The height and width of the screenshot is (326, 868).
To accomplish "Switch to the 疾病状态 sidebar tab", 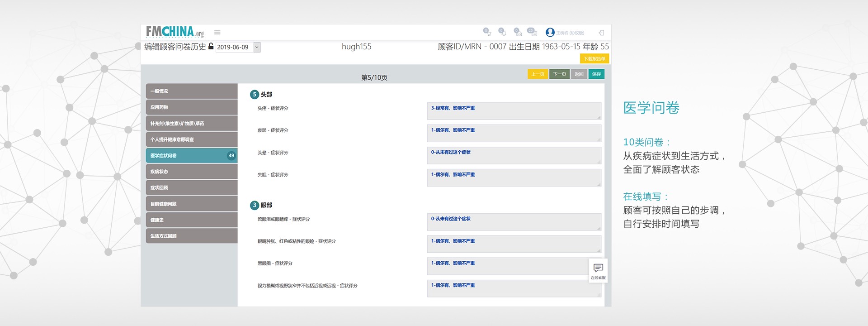I will pyautogui.click(x=192, y=172).
